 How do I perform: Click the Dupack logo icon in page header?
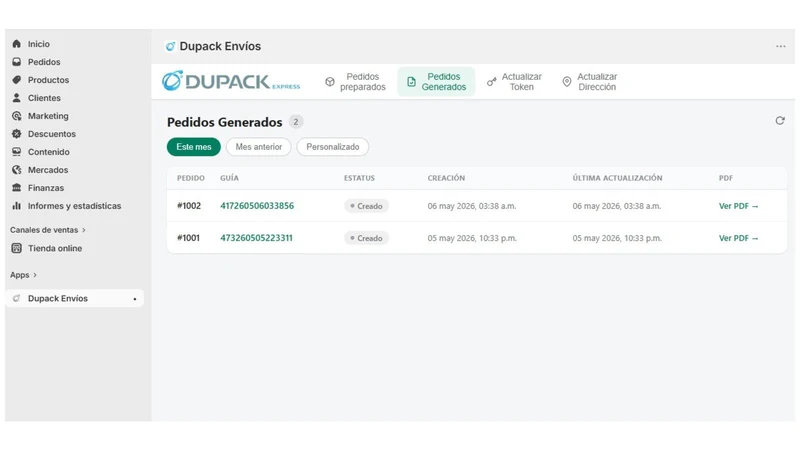point(170,46)
